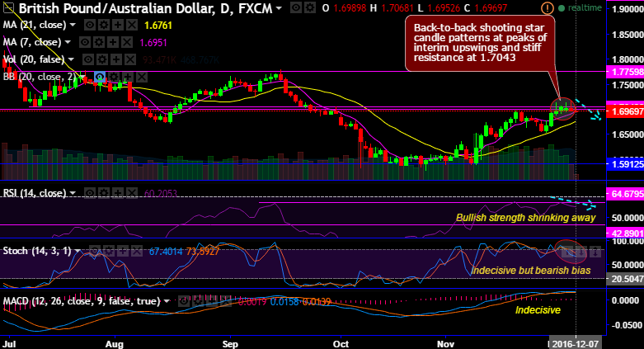Click the 1.77598 price axis label
This screenshot has width=644, height=349.
(x=625, y=72)
